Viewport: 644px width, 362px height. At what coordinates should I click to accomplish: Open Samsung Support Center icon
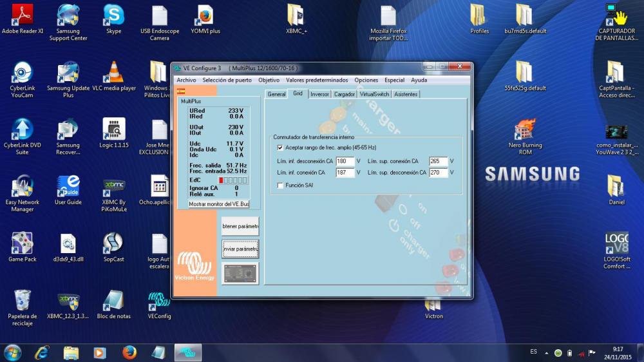click(68, 23)
